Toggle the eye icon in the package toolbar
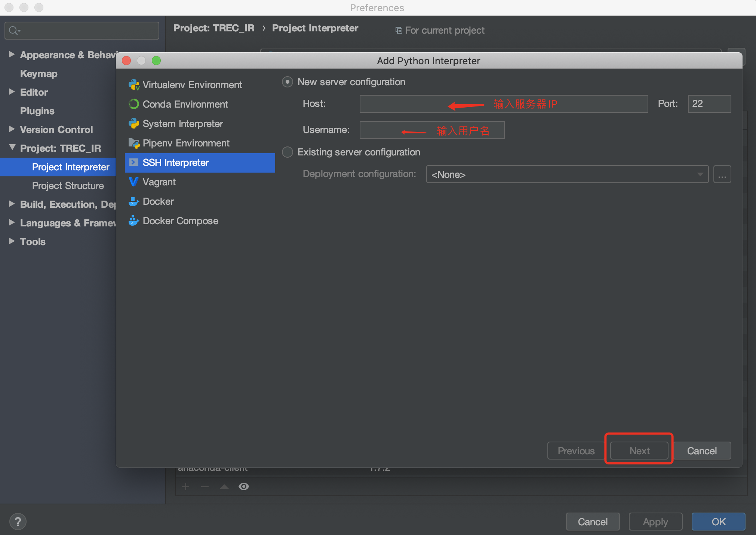The image size is (756, 535). point(243,486)
